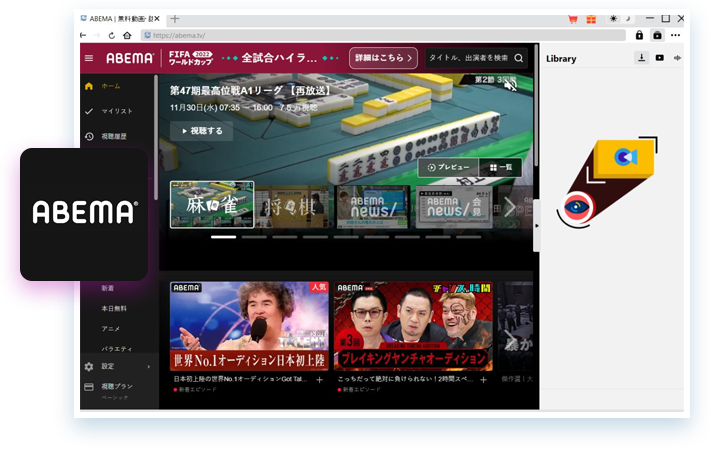The height and width of the screenshot is (453, 713).
Task: Open マイリスト in the sidebar
Action: [x=109, y=111]
